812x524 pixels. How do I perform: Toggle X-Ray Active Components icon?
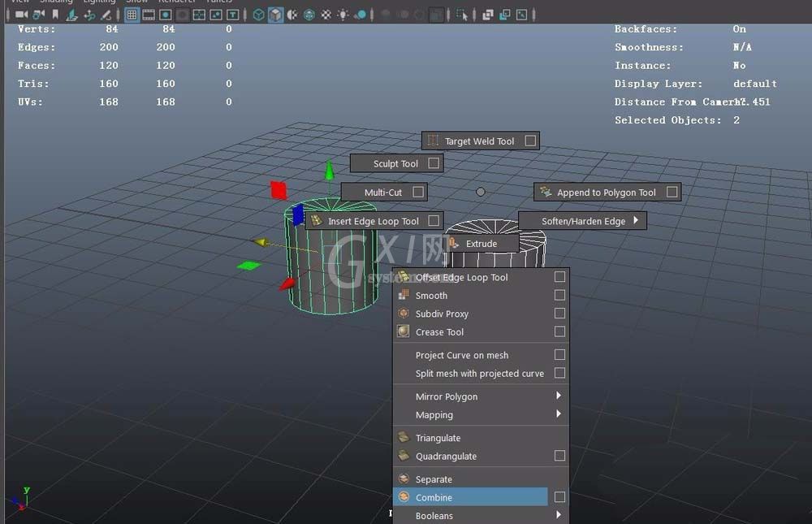click(505, 15)
